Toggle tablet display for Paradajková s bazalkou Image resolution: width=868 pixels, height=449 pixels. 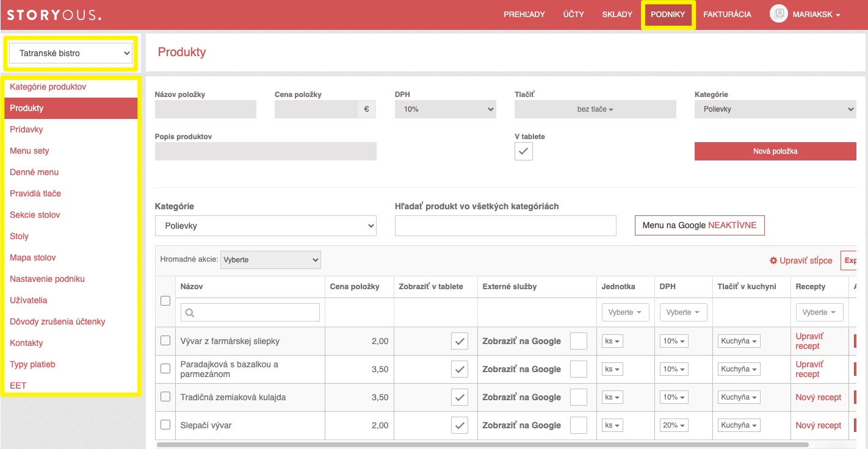click(460, 369)
